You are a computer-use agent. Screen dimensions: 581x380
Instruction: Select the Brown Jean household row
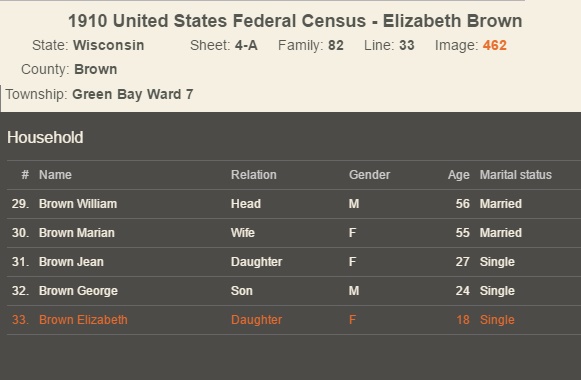[x=294, y=261]
